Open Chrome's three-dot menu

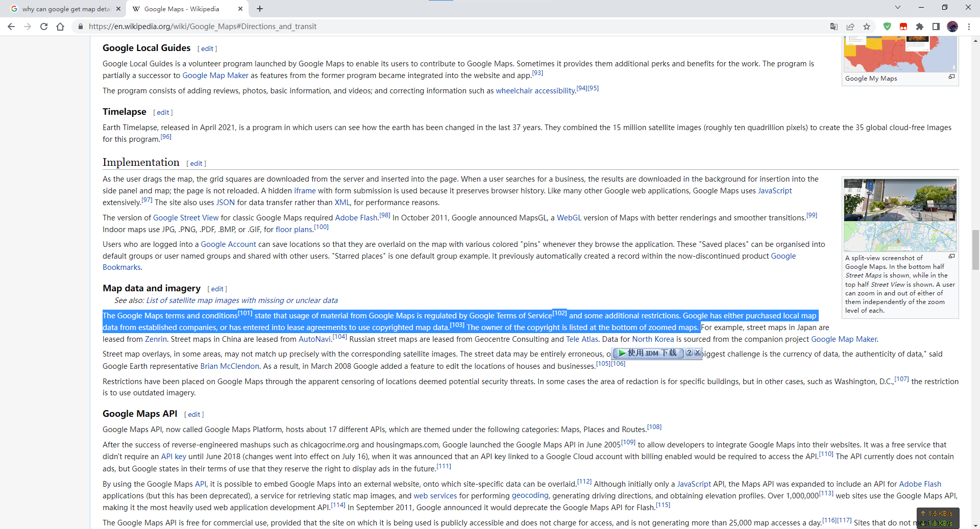point(969,27)
